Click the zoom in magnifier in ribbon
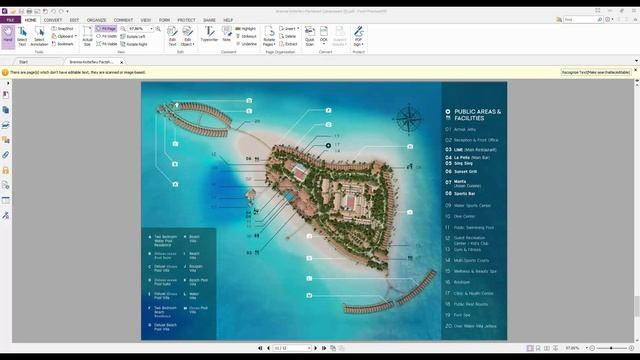This screenshot has width=640, height=360. (x=158, y=29)
